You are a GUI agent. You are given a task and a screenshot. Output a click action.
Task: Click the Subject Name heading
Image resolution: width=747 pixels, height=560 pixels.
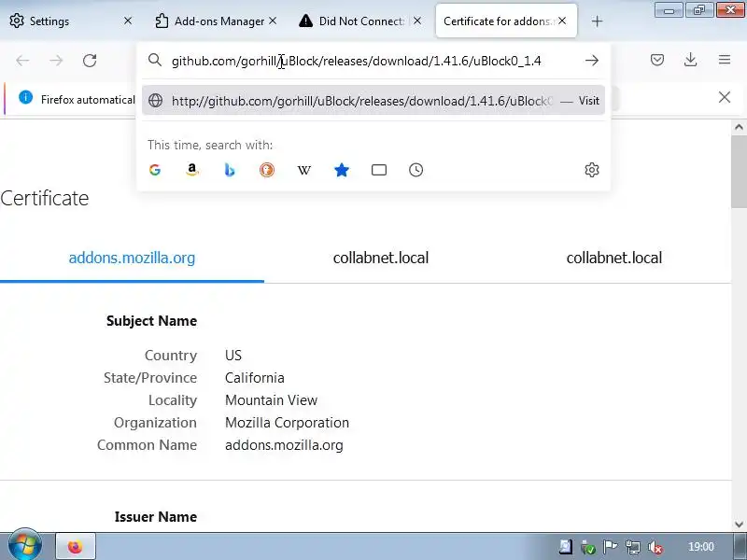click(151, 320)
